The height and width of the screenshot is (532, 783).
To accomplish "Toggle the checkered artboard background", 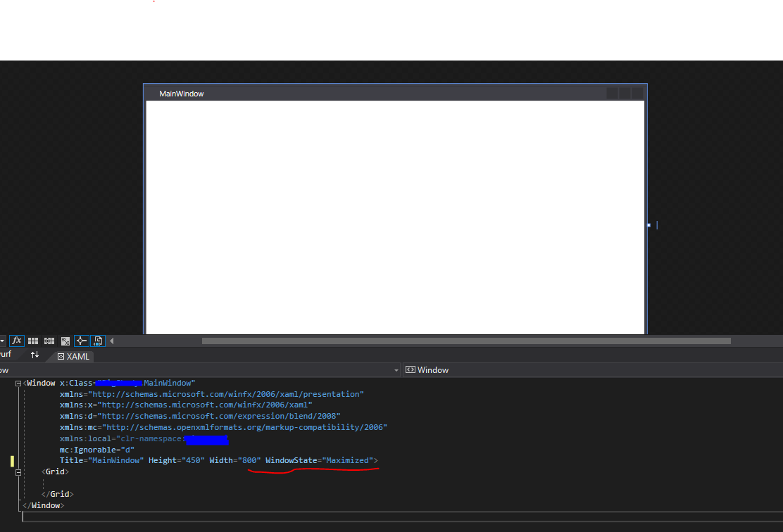I will click(x=65, y=341).
